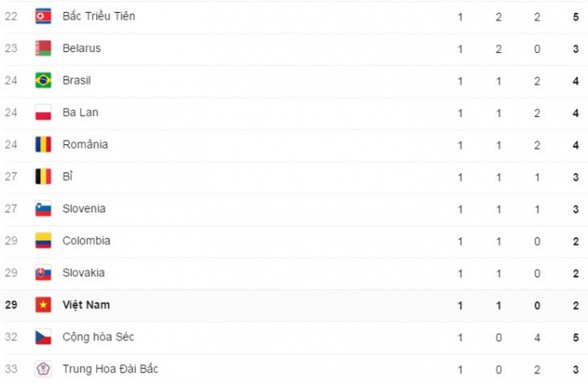This screenshot has height=384, width=588.
Task: Click the Ba Lan flag icon
Action: tap(43, 112)
